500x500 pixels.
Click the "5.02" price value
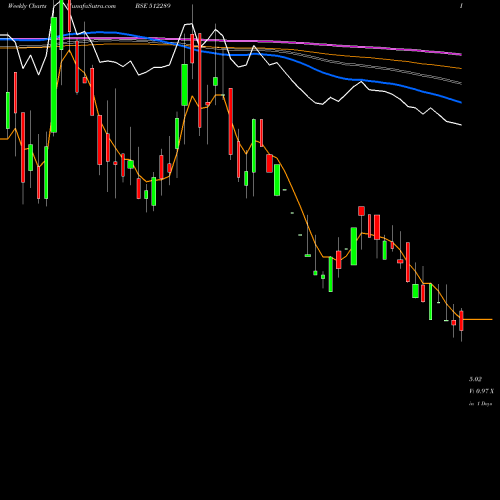475,379
